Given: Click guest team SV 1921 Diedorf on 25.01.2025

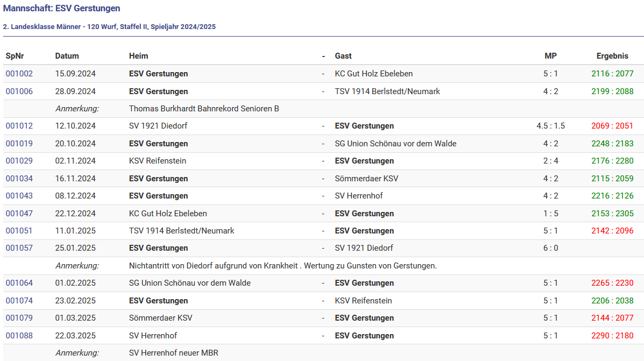Looking at the screenshot, I should (364, 248).
